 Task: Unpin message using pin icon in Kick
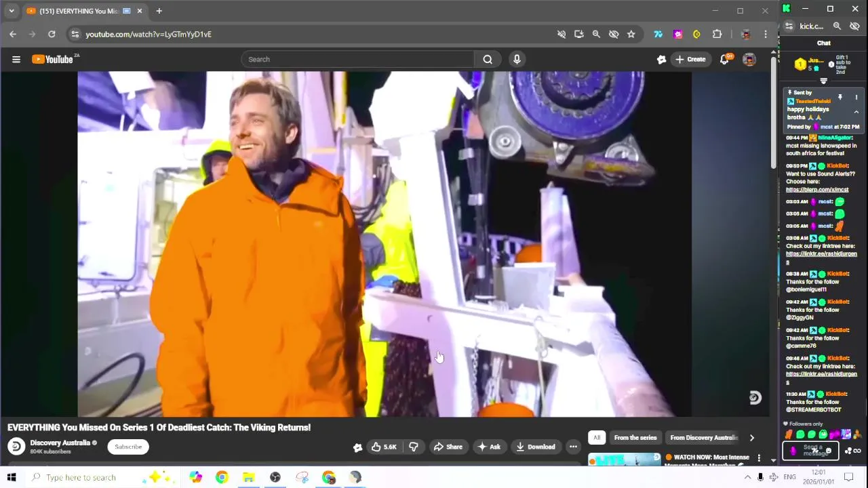(x=840, y=98)
